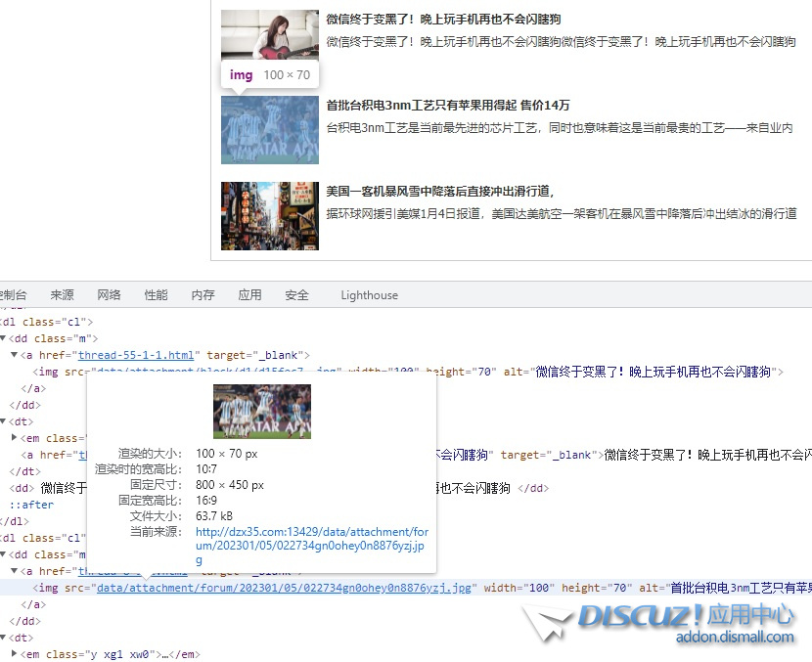Collapse the first dd class="m" node
Screen dimensions: 812x662
4,338
